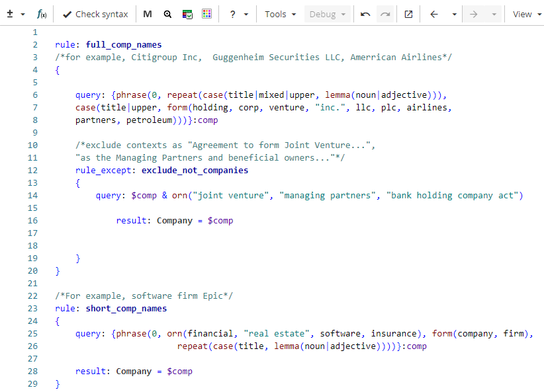Click the open in new window icon
Viewport: 544px width, 392px height.
pyautogui.click(x=408, y=14)
